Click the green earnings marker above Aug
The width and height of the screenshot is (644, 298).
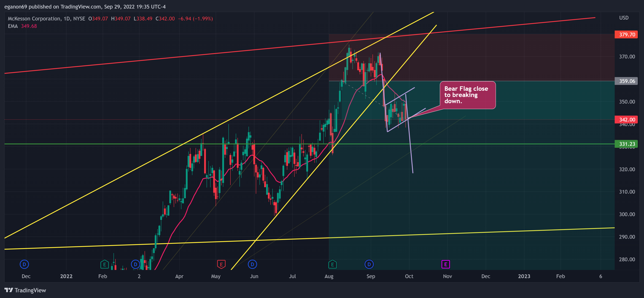click(333, 264)
